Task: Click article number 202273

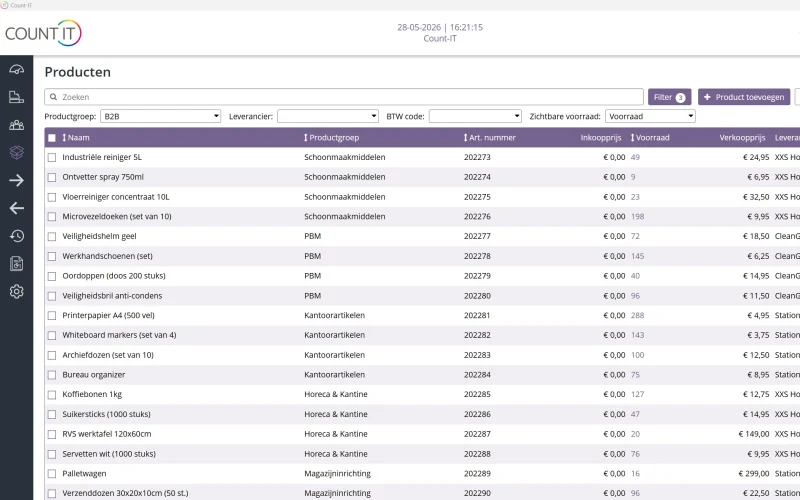Action: [x=477, y=157]
